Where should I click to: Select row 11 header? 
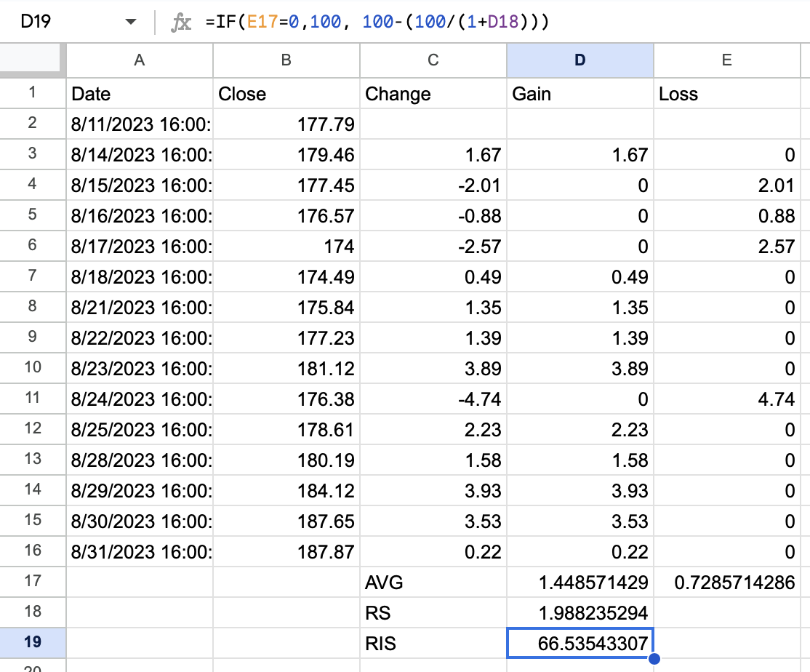[x=33, y=399]
